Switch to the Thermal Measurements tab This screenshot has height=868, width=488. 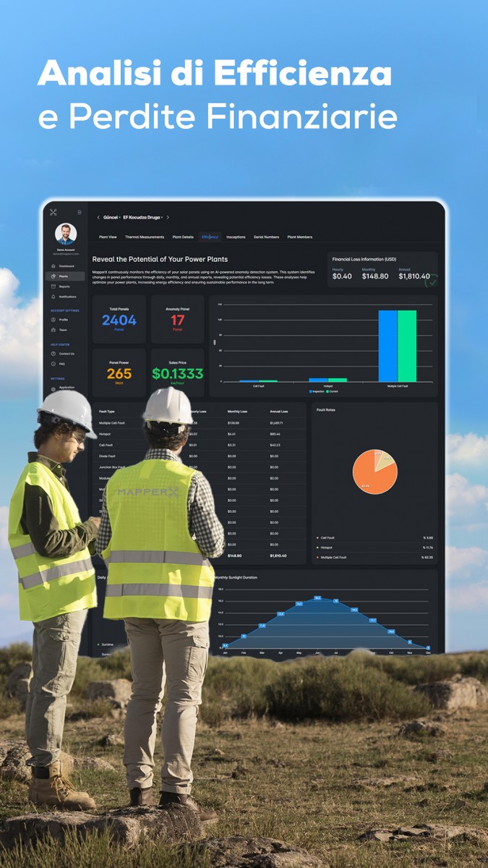[x=144, y=237]
